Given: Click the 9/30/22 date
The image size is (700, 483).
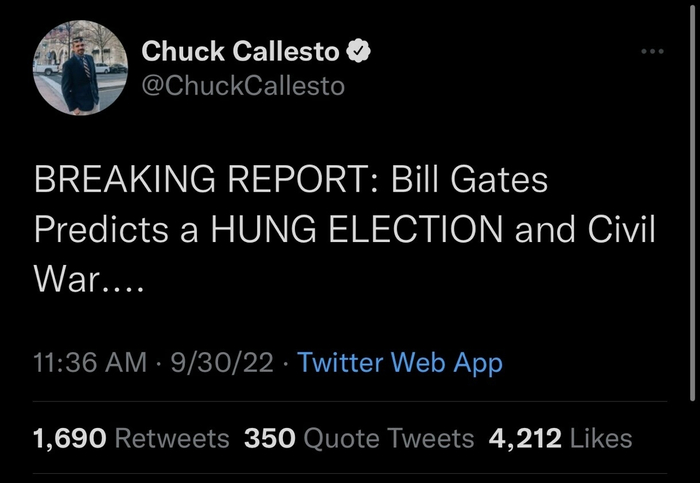Looking at the screenshot, I should (224, 362).
